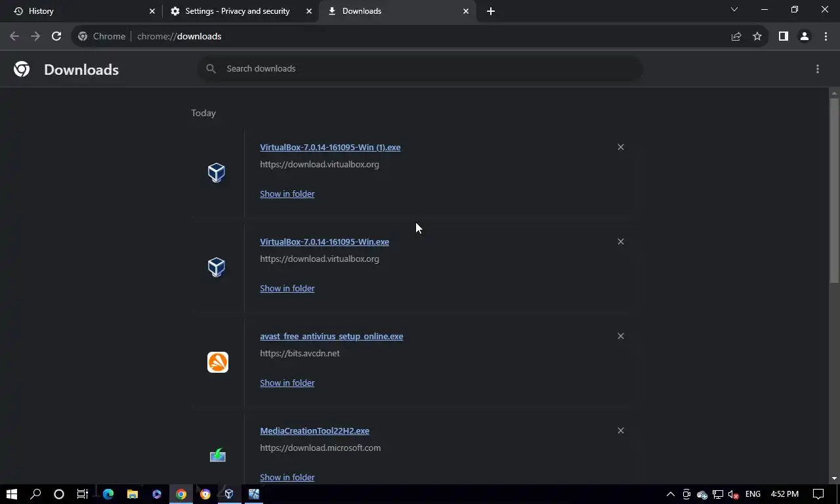This screenshot has height=504, width=840.
Task: Click the search magnifier icon in downloads search
Action: point(211,68)
